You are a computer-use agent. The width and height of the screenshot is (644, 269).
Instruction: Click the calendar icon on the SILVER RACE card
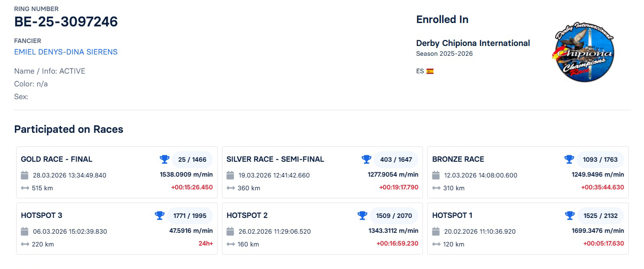click(230, 175)
